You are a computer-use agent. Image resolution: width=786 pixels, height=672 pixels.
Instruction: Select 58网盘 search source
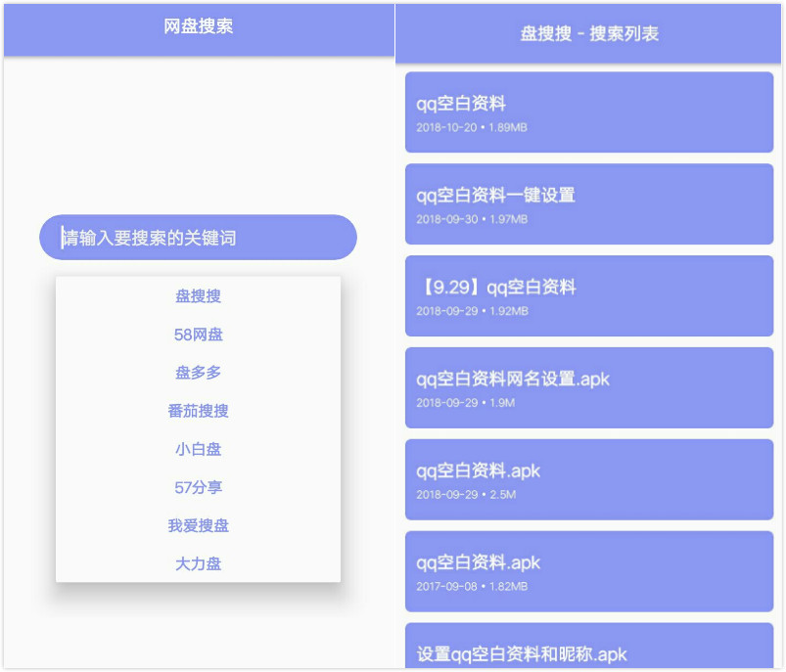click(x=198, y=335)
